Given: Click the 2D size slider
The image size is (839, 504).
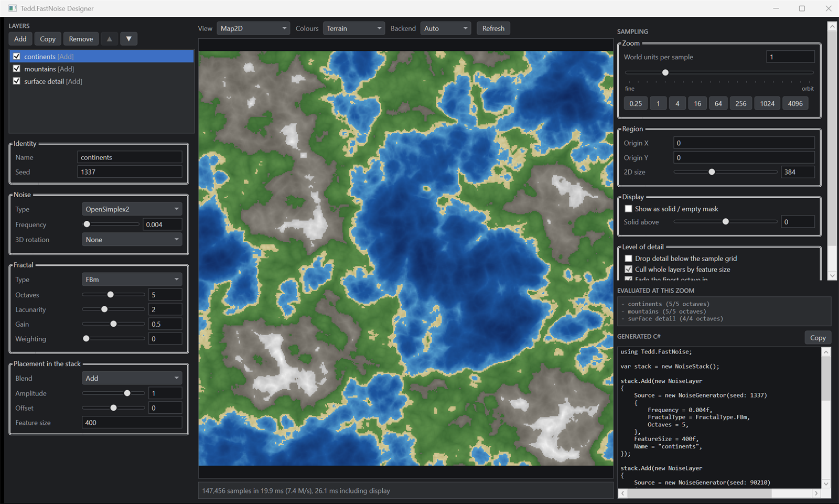Looking at the screenshot, I should [x=726, y=172].
